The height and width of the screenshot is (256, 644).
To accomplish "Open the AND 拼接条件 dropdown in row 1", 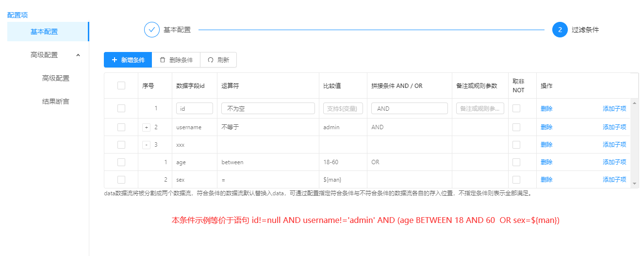I will coord(409,108).
